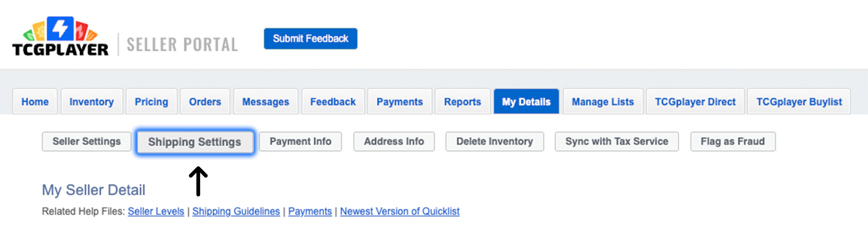Click Sync with Tax Service
This screenshot has width=868, height=237.
pos(617,141)
